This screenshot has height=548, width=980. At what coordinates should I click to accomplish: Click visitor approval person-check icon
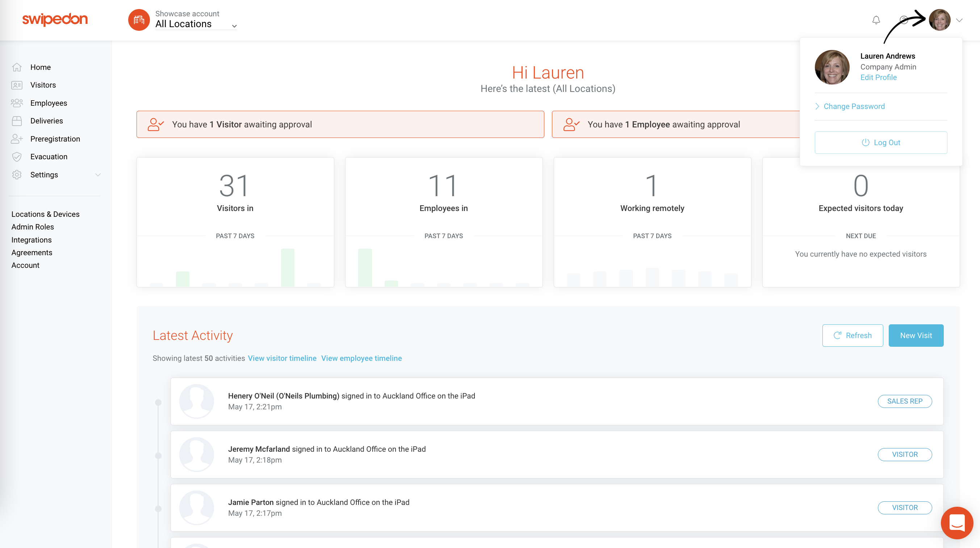point(156,125)
